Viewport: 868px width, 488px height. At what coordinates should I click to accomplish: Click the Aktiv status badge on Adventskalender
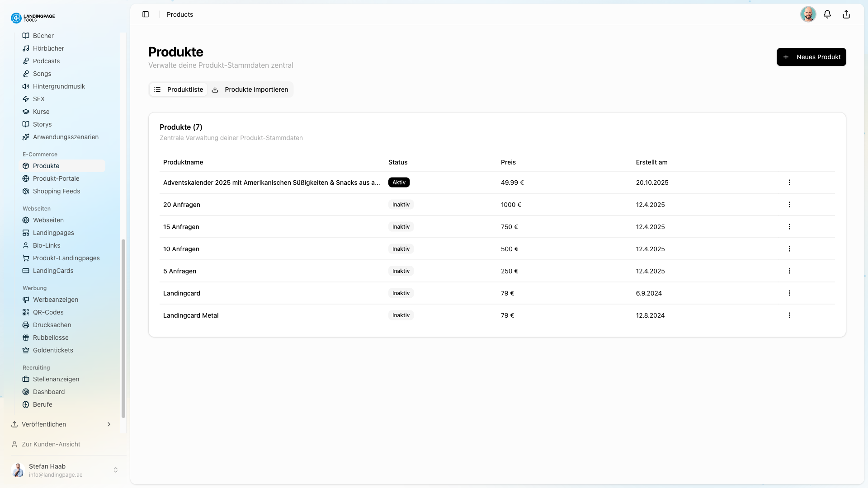click(x=399, y=183)
